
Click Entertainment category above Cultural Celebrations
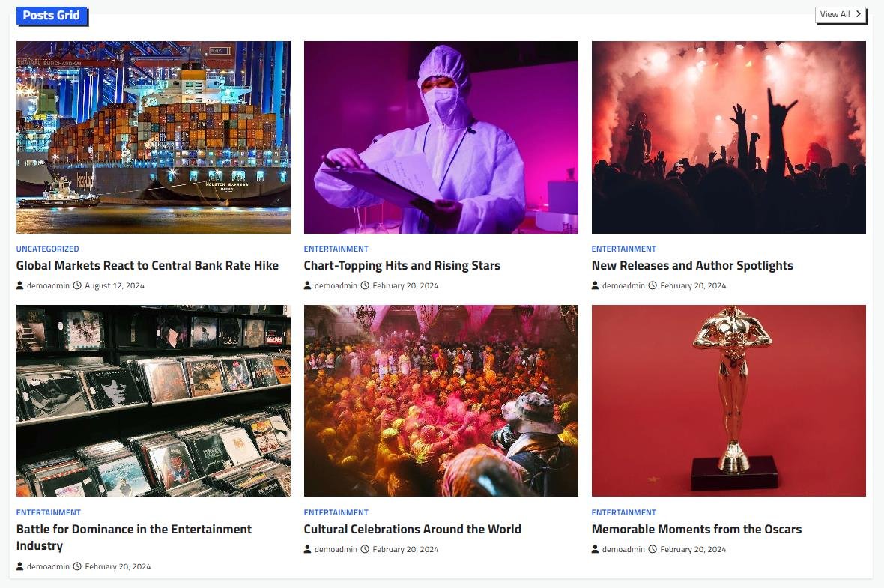336,512
